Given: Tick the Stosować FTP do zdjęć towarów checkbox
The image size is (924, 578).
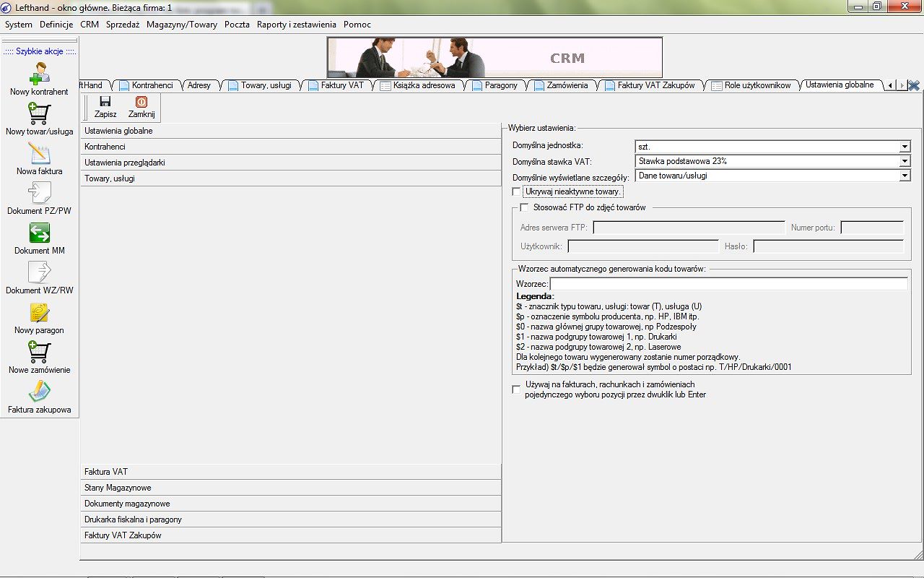Looking at the screenshot, I should 525,208.
